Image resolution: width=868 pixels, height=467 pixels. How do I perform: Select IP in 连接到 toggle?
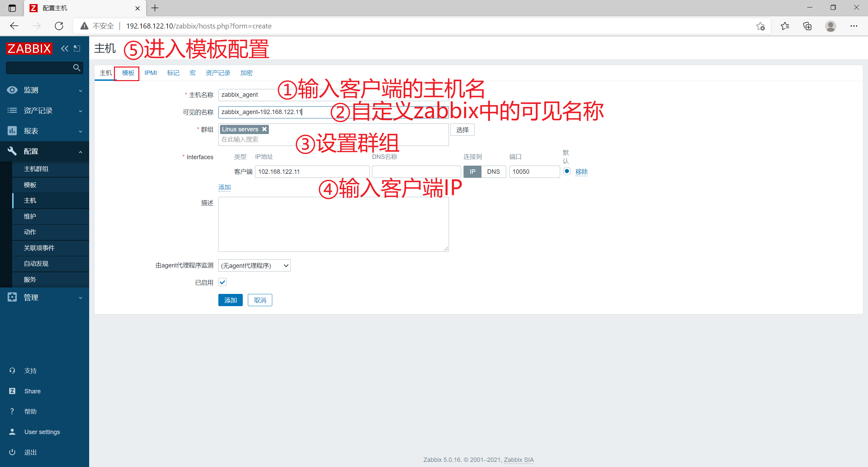click(x=472, y=172)
